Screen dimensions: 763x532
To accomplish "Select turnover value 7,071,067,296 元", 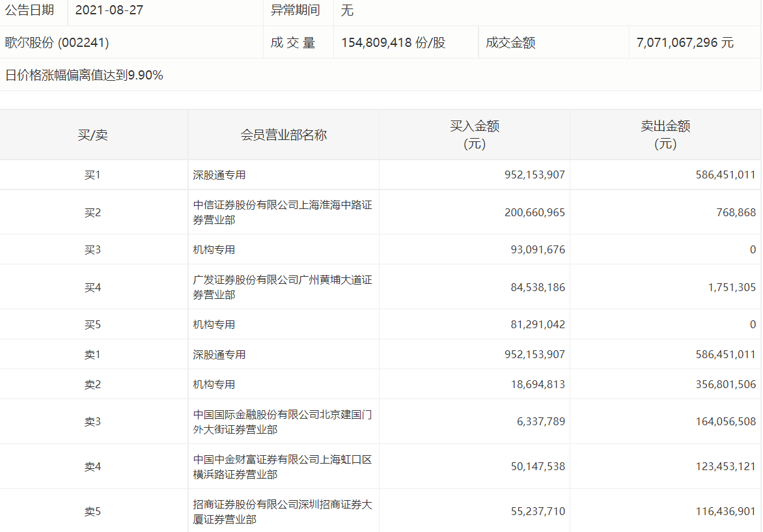I will pos(685,42).
